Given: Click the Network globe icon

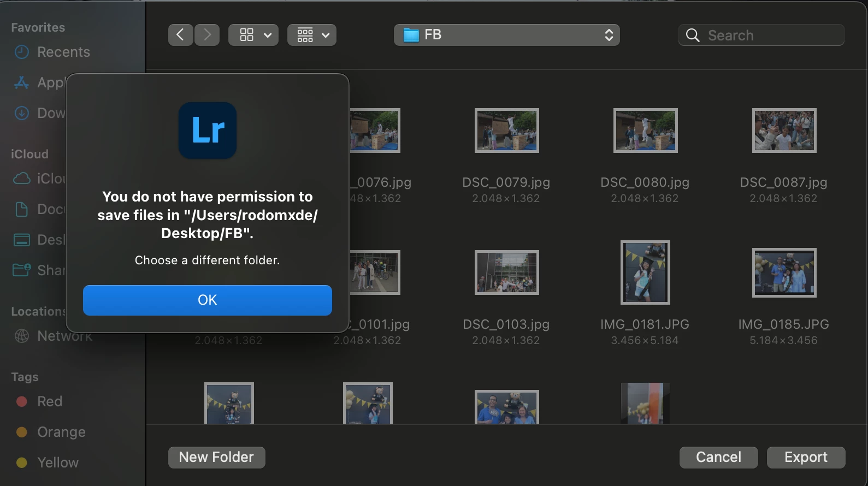Looking at the screenshot, I should coord(22,336).
